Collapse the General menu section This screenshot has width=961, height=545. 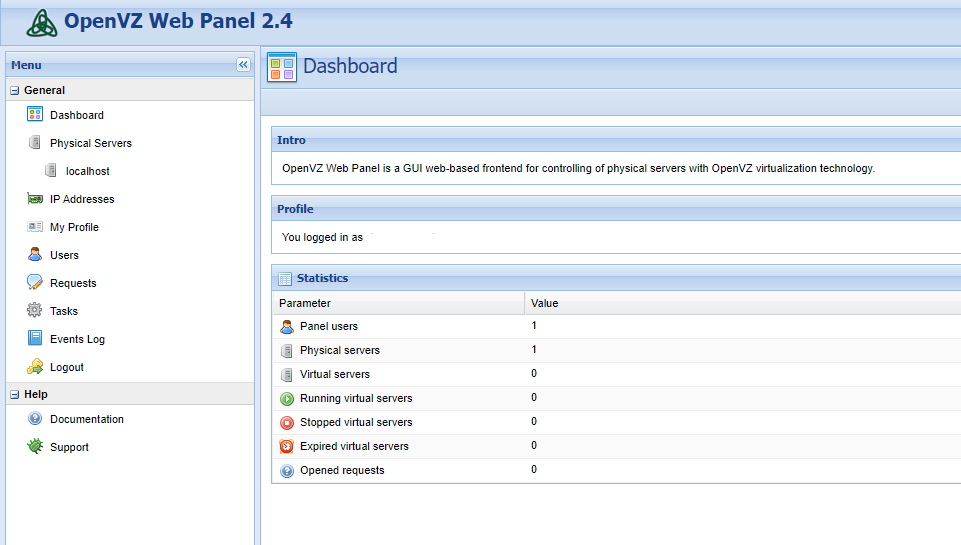point(15,91)
